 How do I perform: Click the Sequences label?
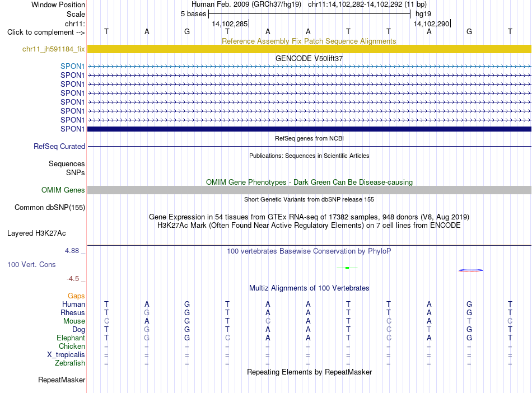(67, 164)
